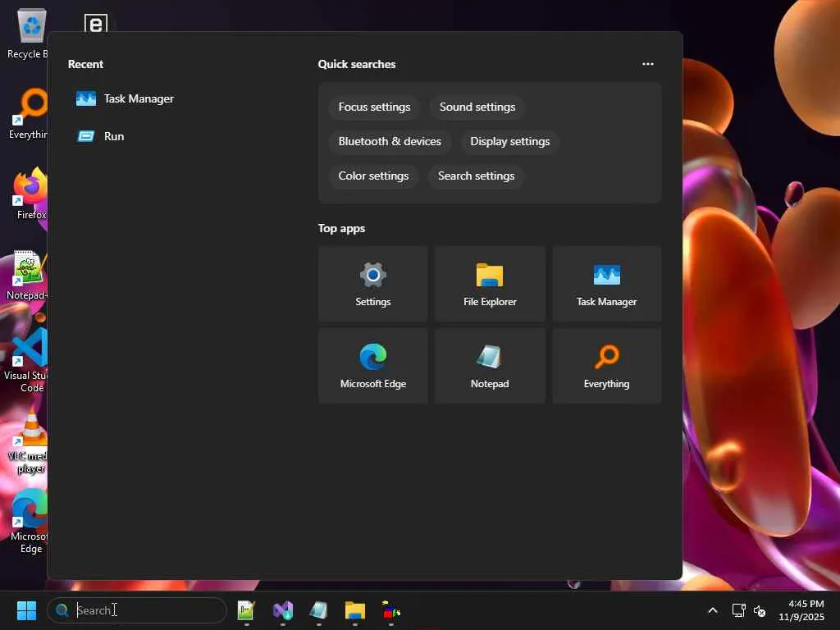Viewport: 840px width, 630px height.
Task: Select the Recycle Bin desktop icon
Action: (x=27, y=33)
